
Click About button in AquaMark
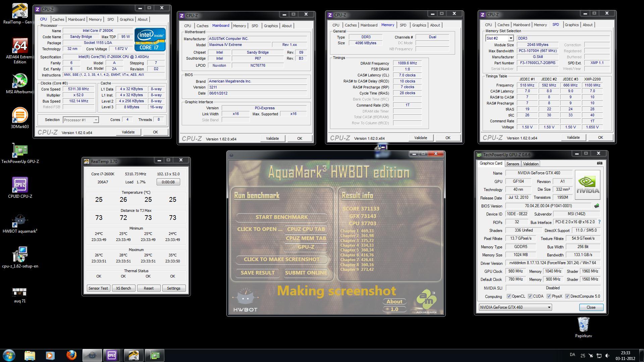point(394,302)
